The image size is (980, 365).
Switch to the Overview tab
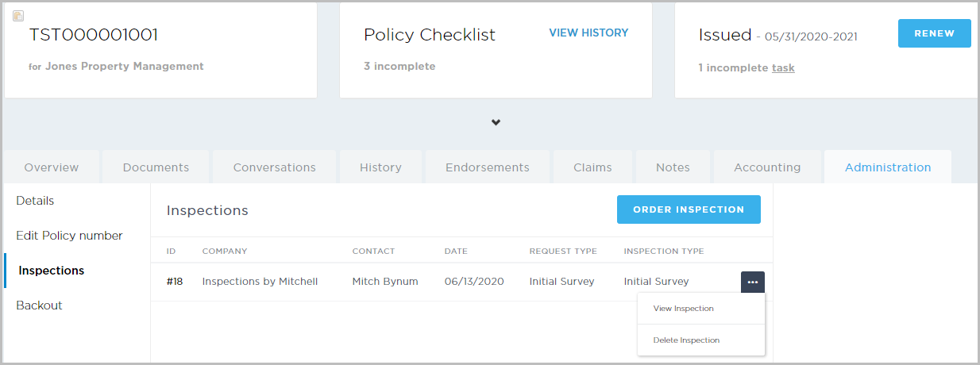coord(52,167)
